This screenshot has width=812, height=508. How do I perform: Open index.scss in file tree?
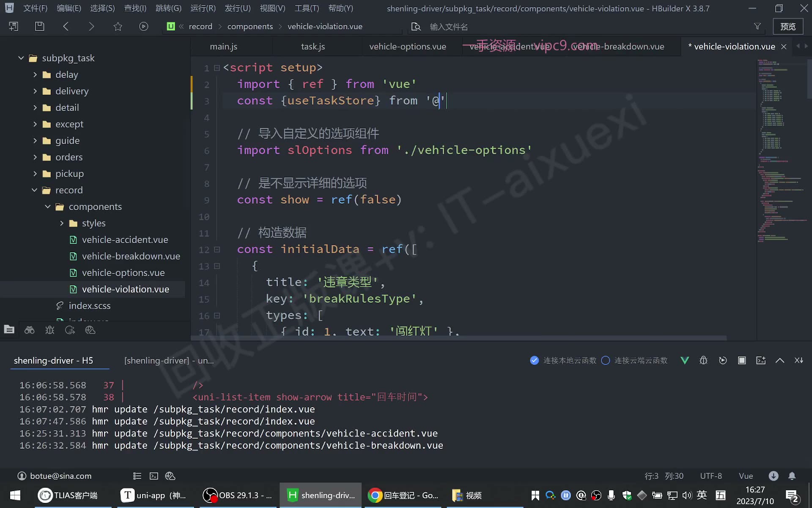click(x=89, y=306)
